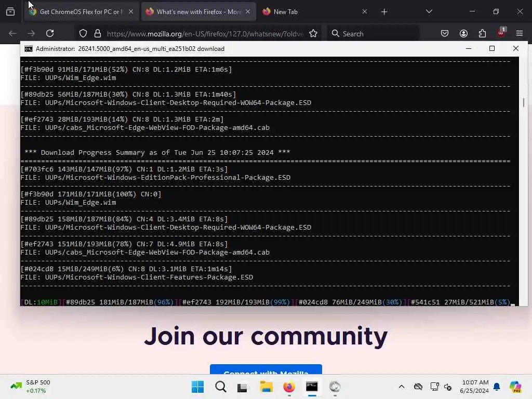Switch to command prompt via taskbar icon
Viewport: 532px width, 399px height.
(x=312, y=387)
